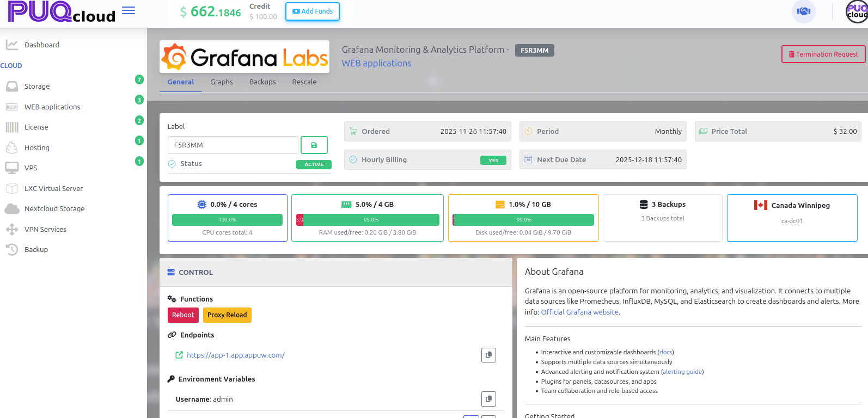Open Nextcloud Storage cloud icon

[x=12, y=209]
